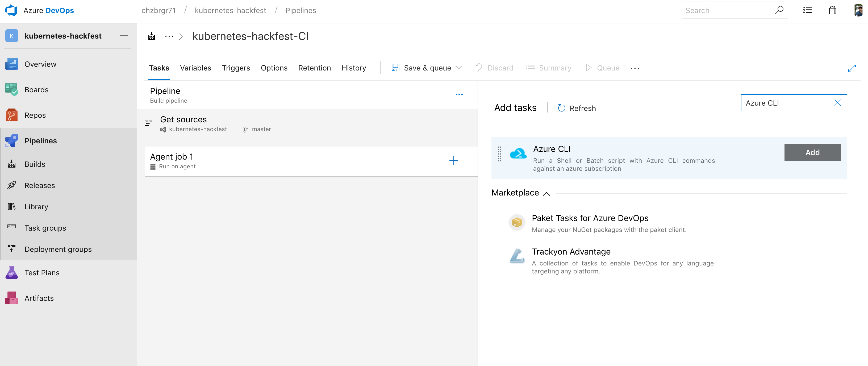Switch to the Variables tab
This screenshot has width=868, height=366.
point(195,68)
